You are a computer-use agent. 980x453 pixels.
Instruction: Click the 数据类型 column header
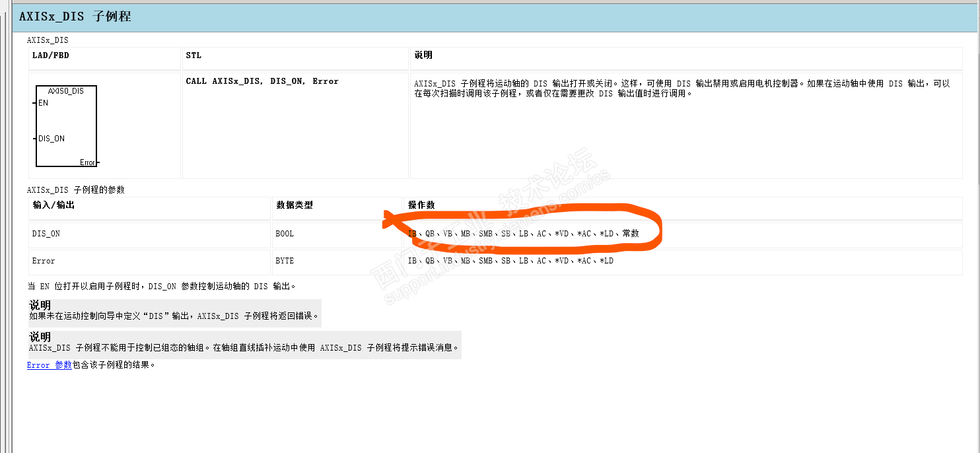294,205
